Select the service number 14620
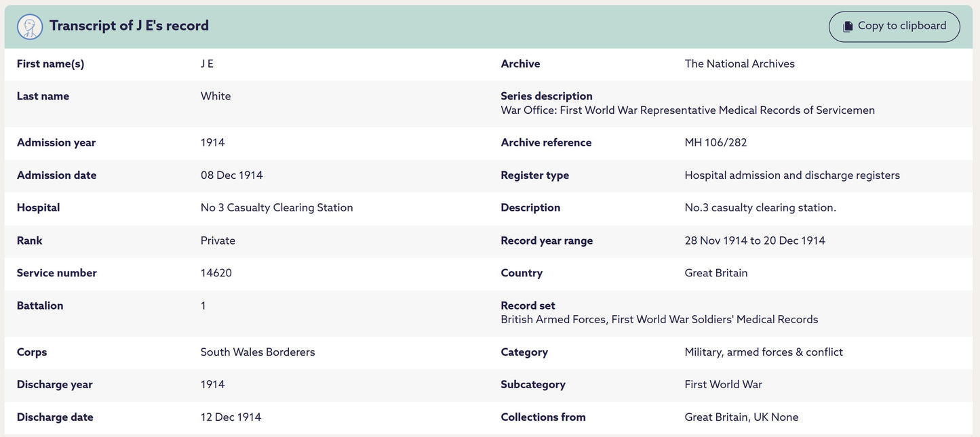 click(216, 273)
